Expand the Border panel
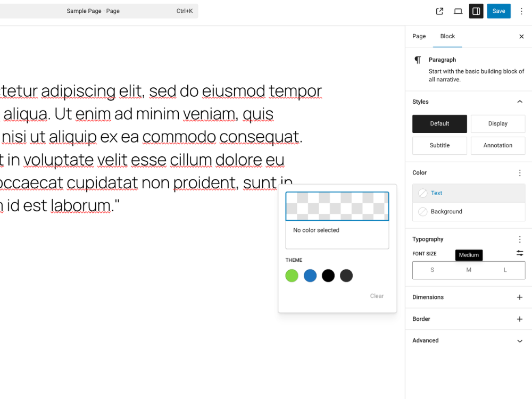Screen dimensions: 532x399 coord(520,319)
